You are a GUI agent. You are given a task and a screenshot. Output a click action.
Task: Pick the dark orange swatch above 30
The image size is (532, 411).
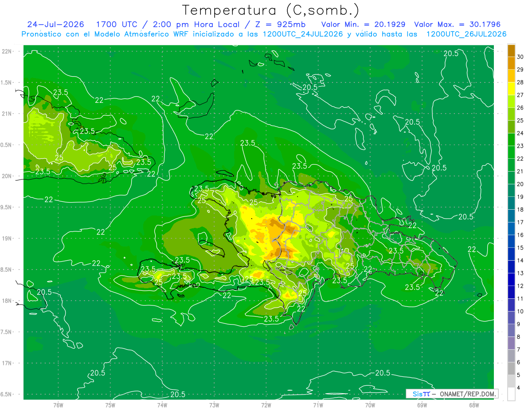(x=511, y=51)
